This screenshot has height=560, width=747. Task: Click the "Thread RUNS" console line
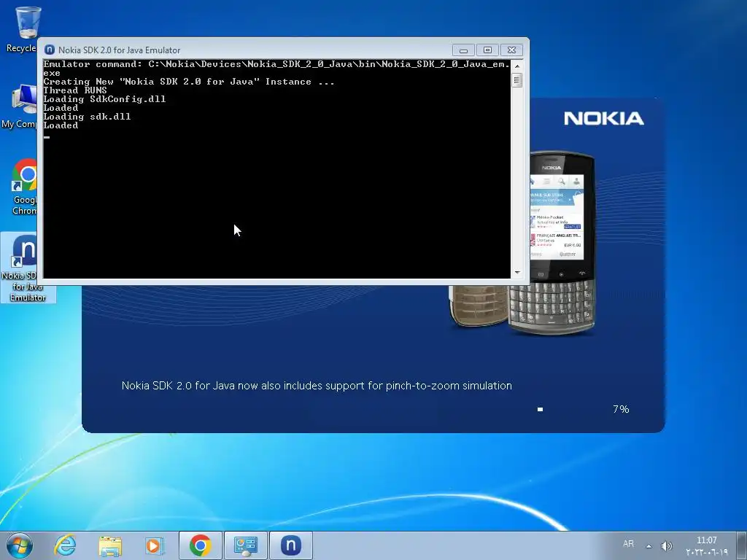coord(75,90)
